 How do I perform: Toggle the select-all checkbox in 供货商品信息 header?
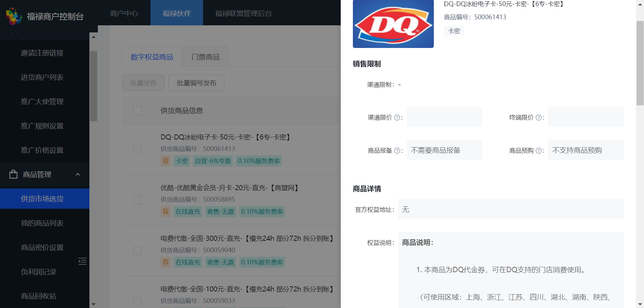pos(137,111)
